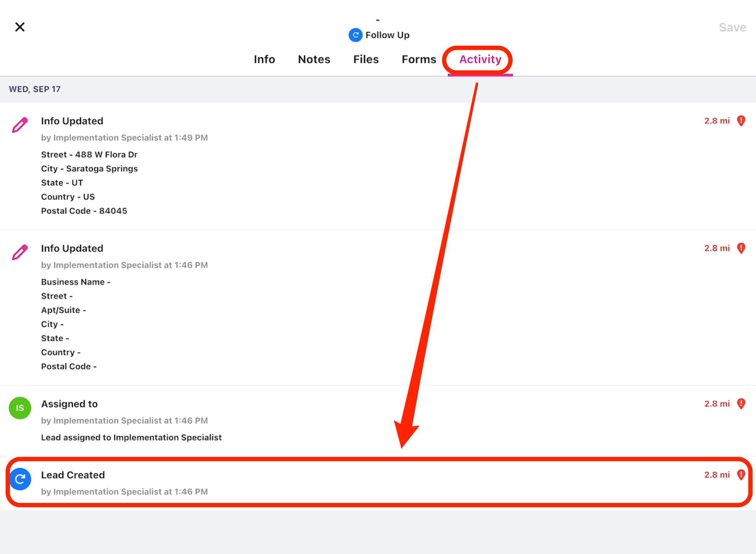Click red location pin on first Info Updated
The image size is (756, 554).
(741, 121)
